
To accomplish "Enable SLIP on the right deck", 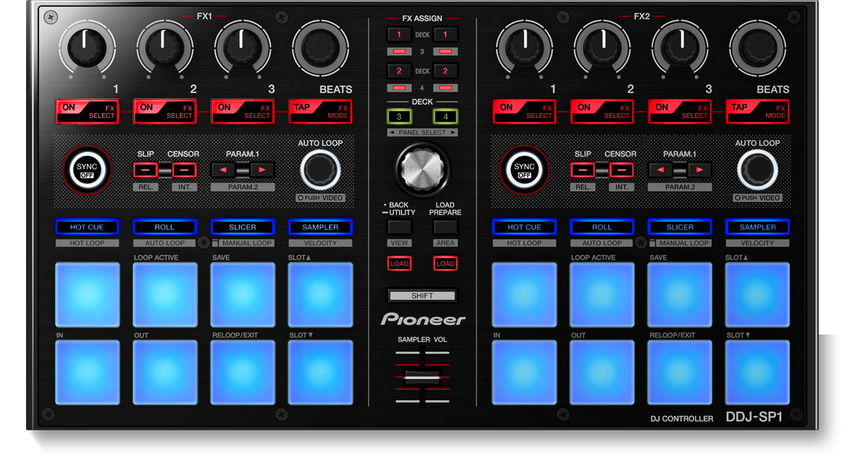I will click(583, 170).
